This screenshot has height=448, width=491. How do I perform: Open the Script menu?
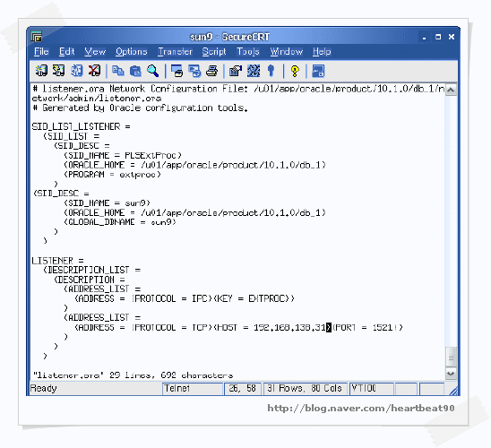[214, 51]
